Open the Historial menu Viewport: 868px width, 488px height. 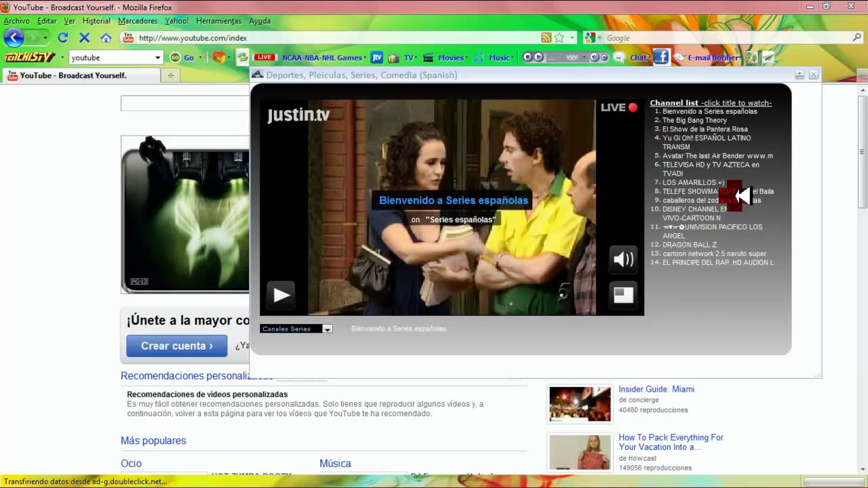tap(96, 21)
